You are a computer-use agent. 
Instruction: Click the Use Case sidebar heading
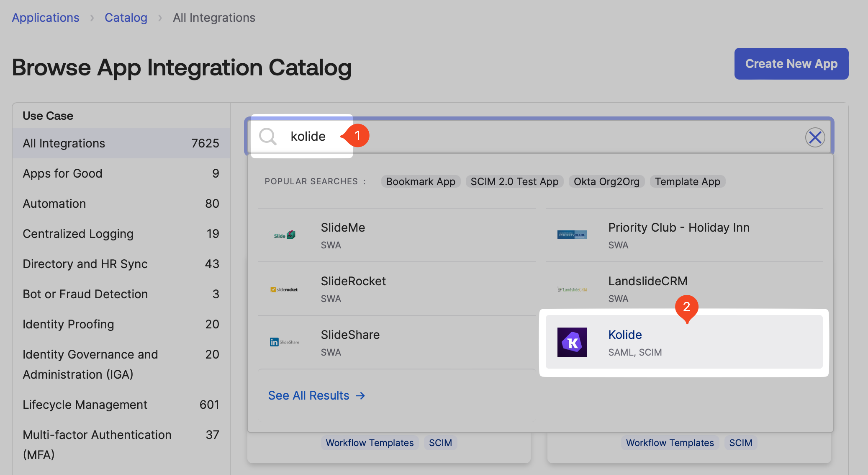(48, 116)
